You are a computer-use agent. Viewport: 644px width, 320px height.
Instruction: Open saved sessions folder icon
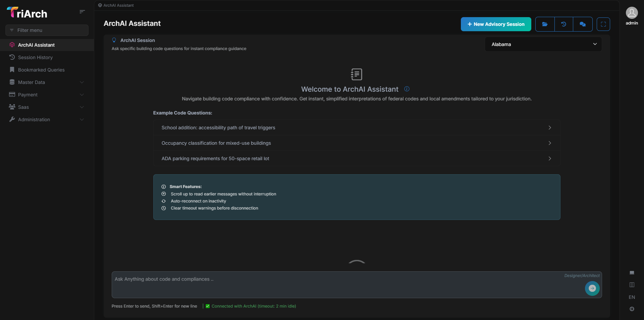point(545,24)
